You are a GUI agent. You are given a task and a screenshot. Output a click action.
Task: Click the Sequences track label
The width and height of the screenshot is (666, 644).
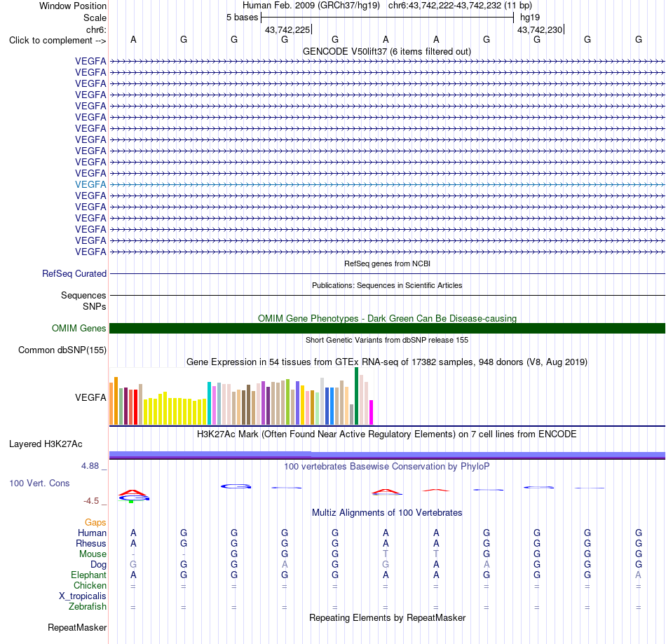pyautogui.click(x=83, y=295)
